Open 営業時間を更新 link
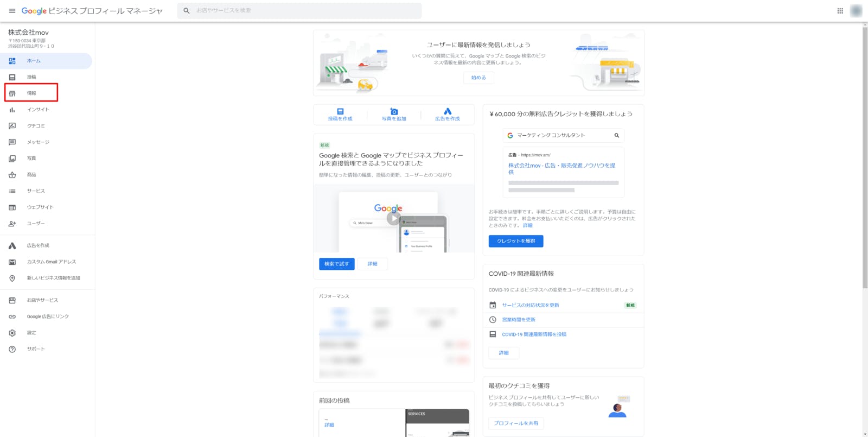 [x=519, y=320]
